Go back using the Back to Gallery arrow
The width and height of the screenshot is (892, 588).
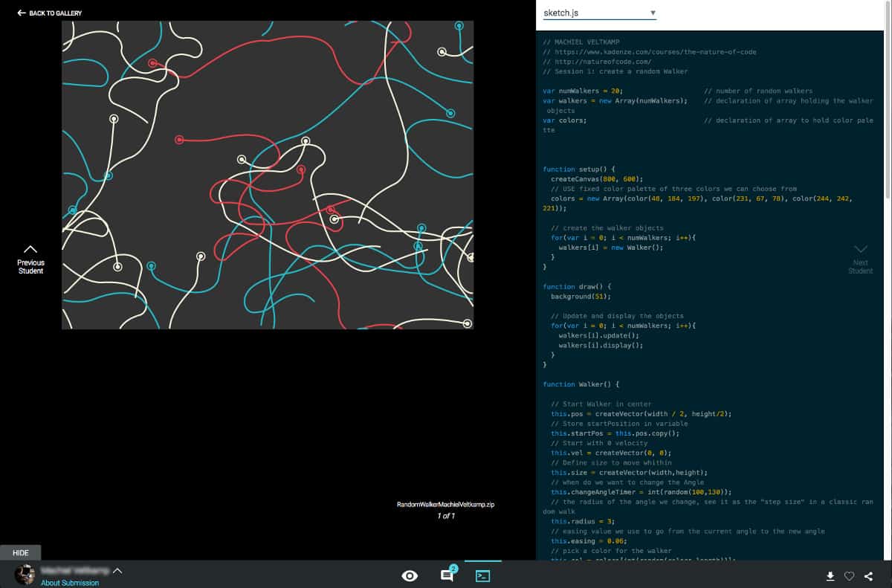tap(22, 13)
